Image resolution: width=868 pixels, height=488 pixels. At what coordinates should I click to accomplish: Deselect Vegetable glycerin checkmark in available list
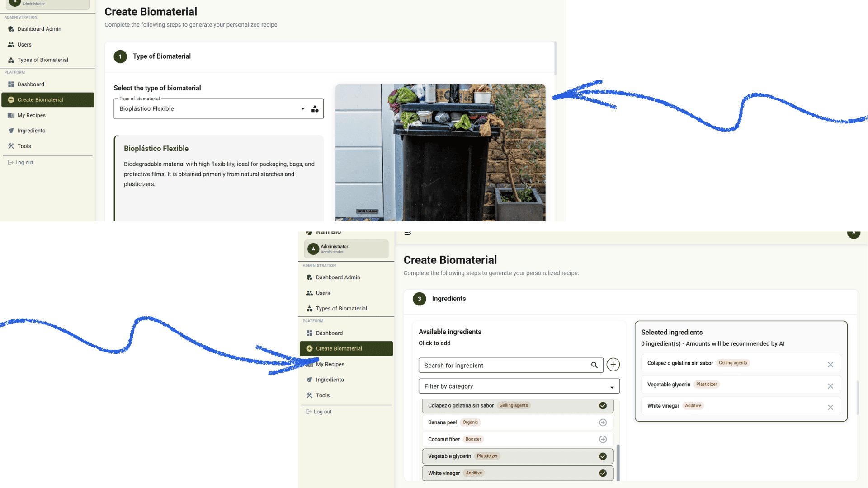tap(603, 456)
